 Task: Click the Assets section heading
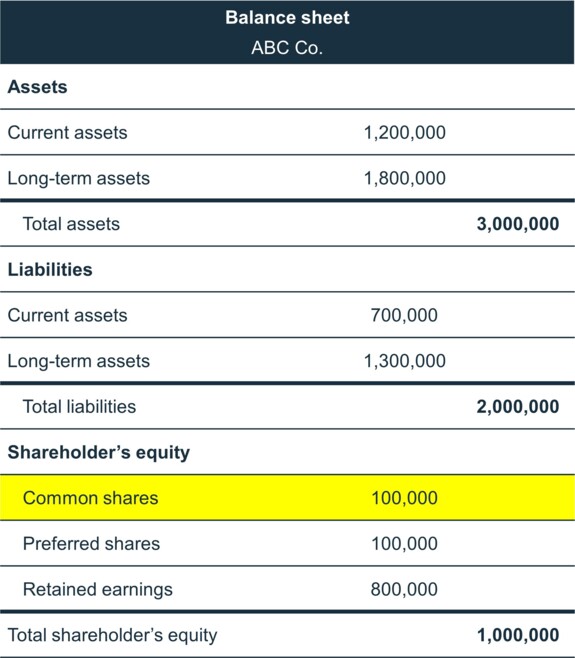(x=37, y=87)
